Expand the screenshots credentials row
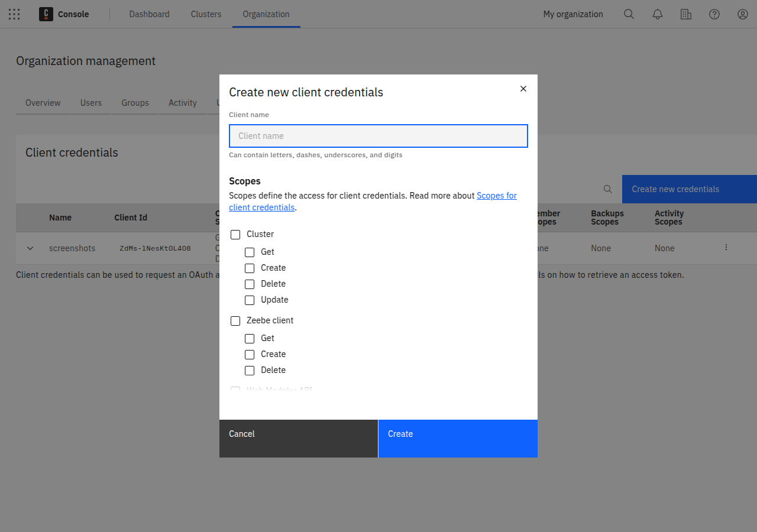 coord(30,248)
